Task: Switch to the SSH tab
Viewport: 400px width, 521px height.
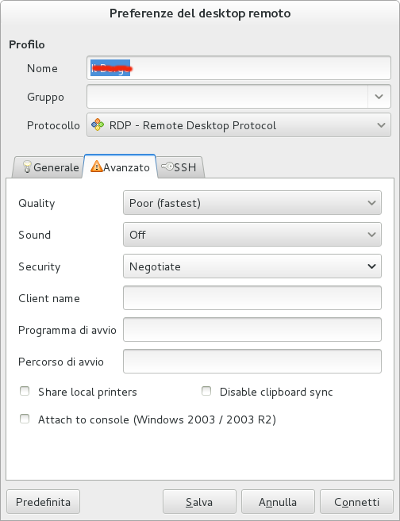Action: click(180, 167)
